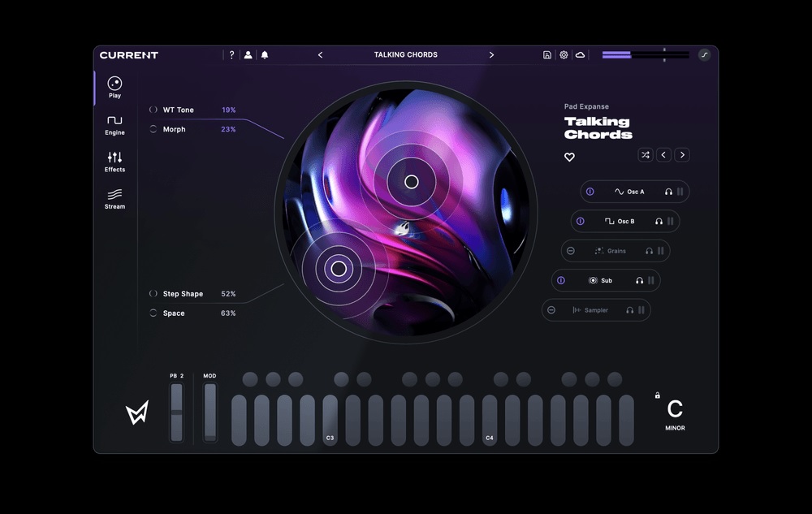Toggle the Osc A power switch
Image resolution: width=812 pixels, height=514 pixels.
click(589, 191)
